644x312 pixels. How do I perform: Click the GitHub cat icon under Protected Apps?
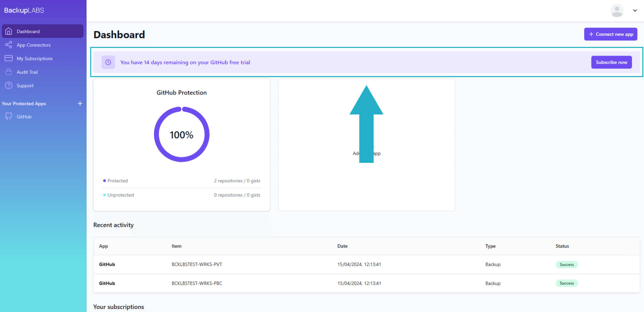coord(9,116)
